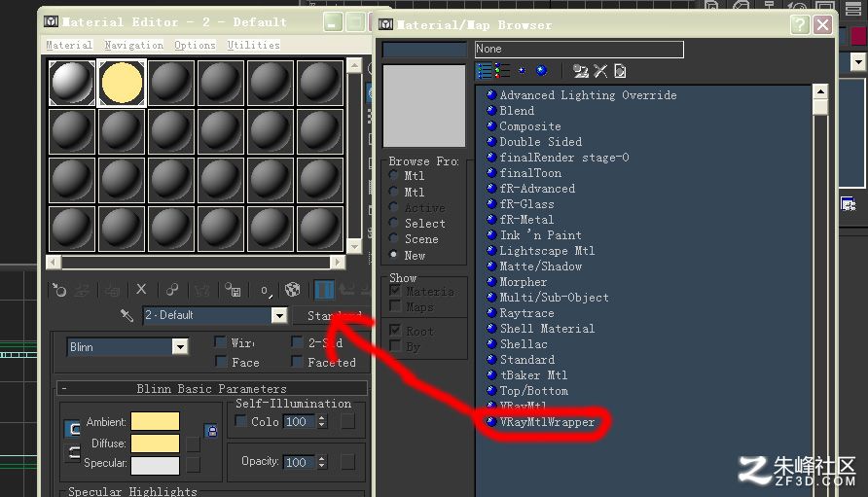Click the Put to Library icon

(233, 290)
